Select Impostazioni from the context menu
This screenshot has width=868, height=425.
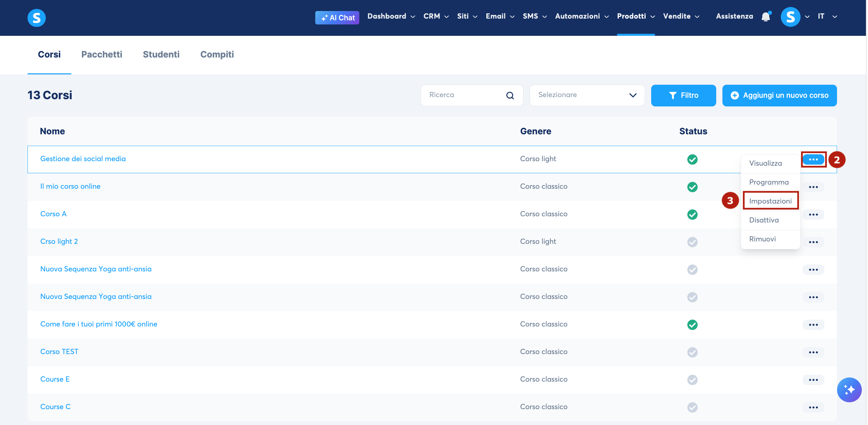pos(770,201)
